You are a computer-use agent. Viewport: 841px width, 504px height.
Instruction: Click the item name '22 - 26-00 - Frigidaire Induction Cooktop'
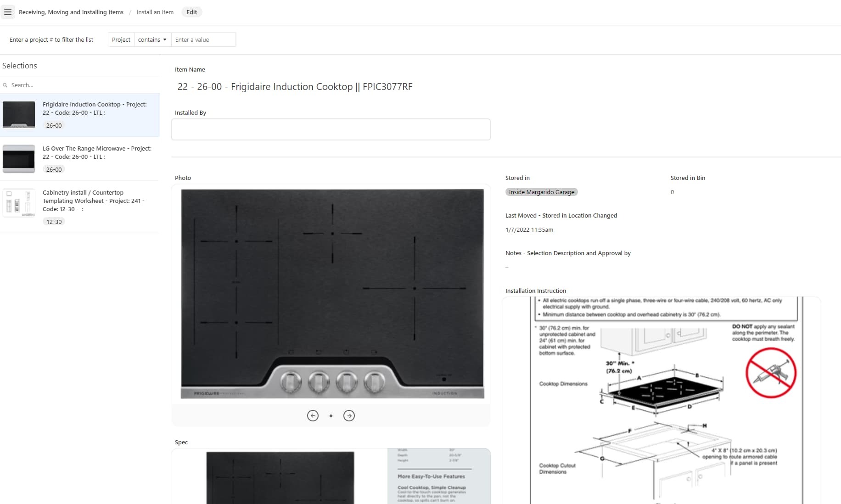pos(295,87)
